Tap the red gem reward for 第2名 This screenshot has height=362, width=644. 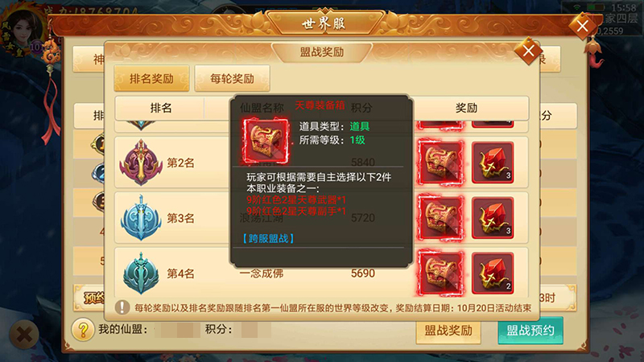(x=493, y=162)
